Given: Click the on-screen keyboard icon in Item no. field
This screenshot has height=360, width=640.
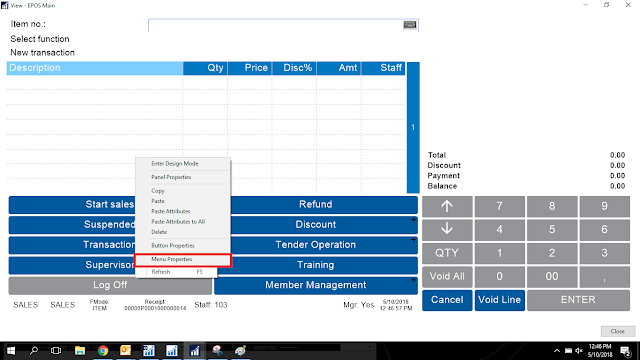Looking at the screenshot, I should pyautogui.click(x=409, y=25).
